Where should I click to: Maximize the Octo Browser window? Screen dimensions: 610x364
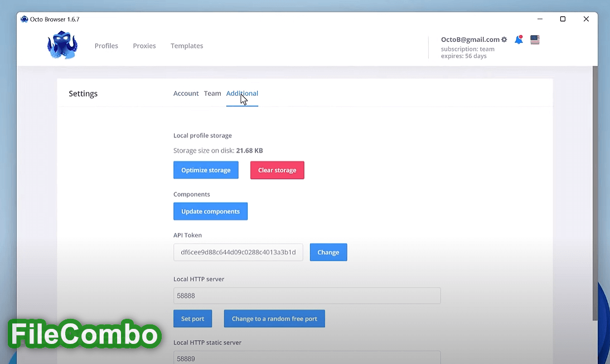(563, 19)
